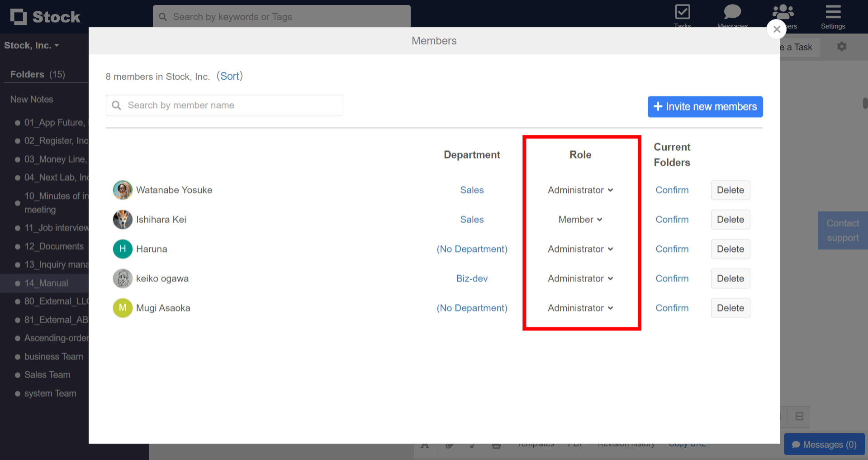This screenshot has width=868, height=460.
Task: Delete the member Haruna
Action: [730, 249]
